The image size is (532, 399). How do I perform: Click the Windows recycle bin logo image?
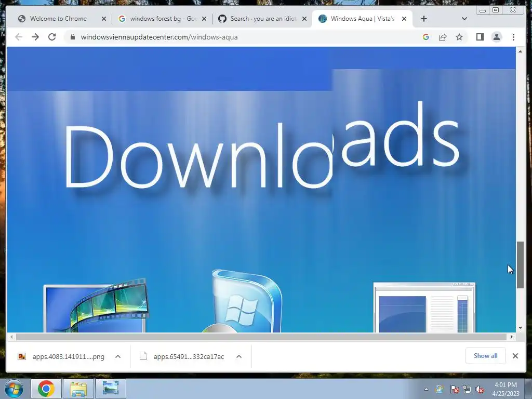tap(242, 301)
